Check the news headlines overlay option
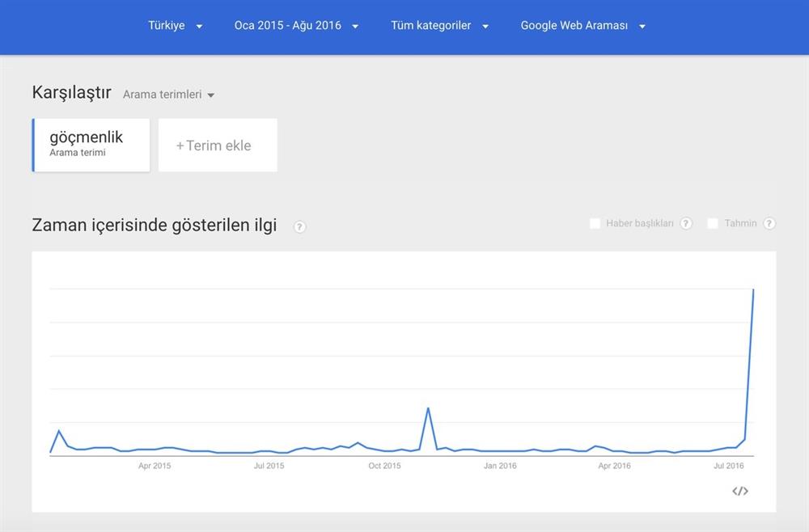The image size is (809, 532). tap(595, 222)
